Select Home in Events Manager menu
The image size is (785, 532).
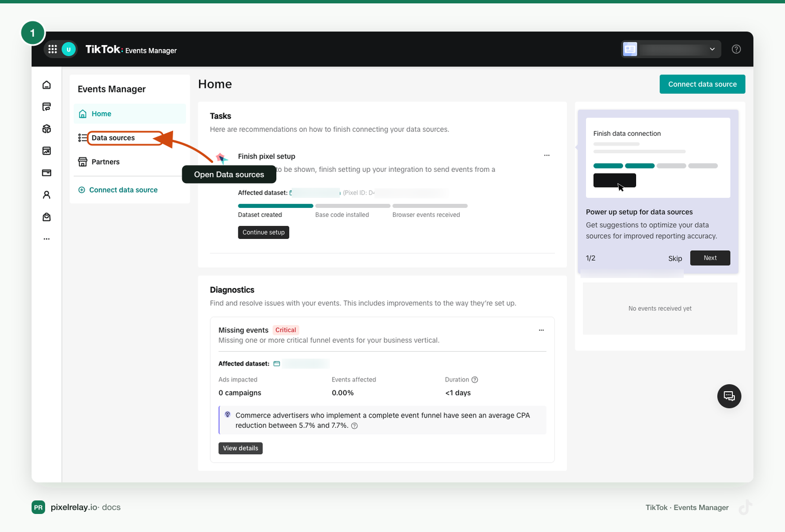130,114
